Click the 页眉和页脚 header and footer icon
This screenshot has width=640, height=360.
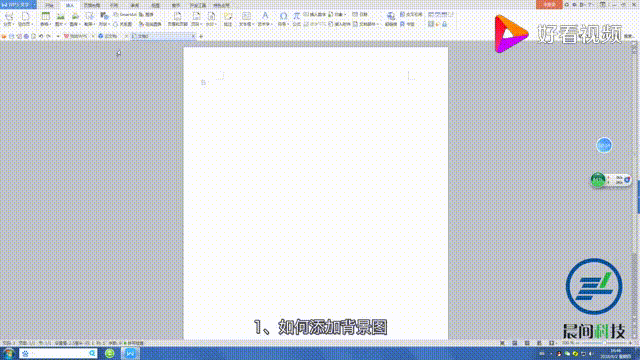coord(178,19)
